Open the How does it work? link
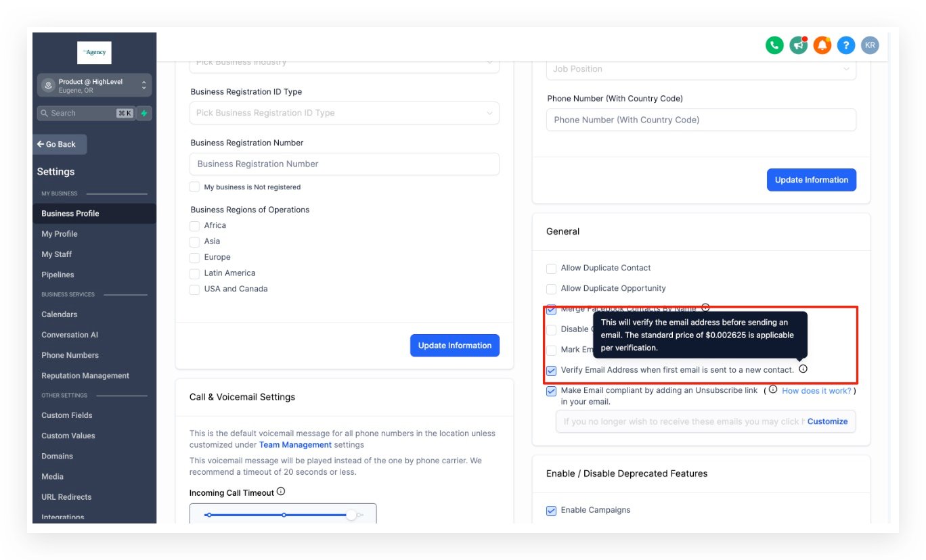The image size is (926, 560). pos(816,391)
